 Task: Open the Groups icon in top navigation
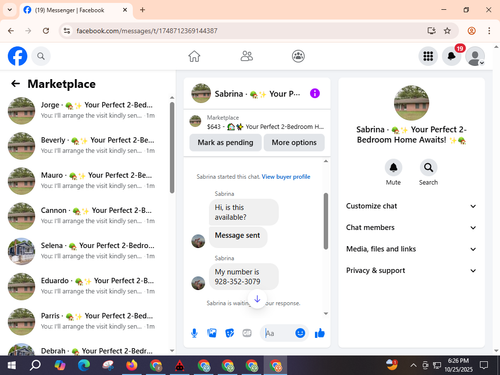click(x=298, y=56)
